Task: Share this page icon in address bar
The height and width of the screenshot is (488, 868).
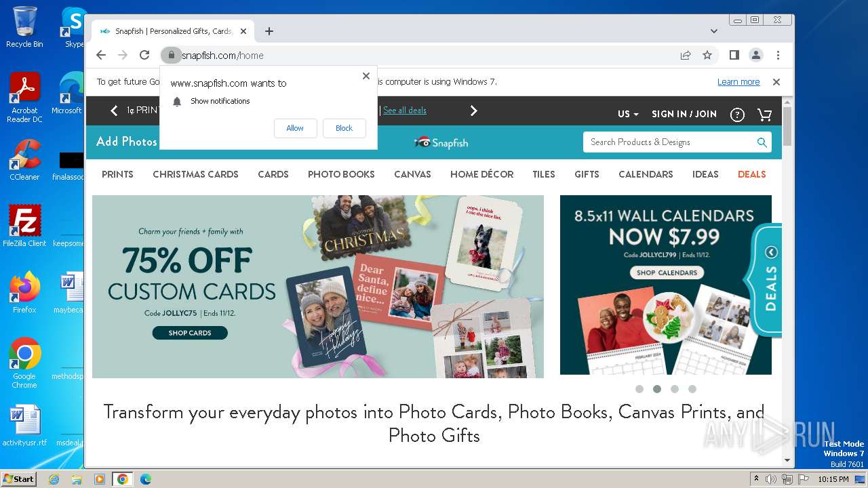Action: pyautogui.click(x=686, y=55)
